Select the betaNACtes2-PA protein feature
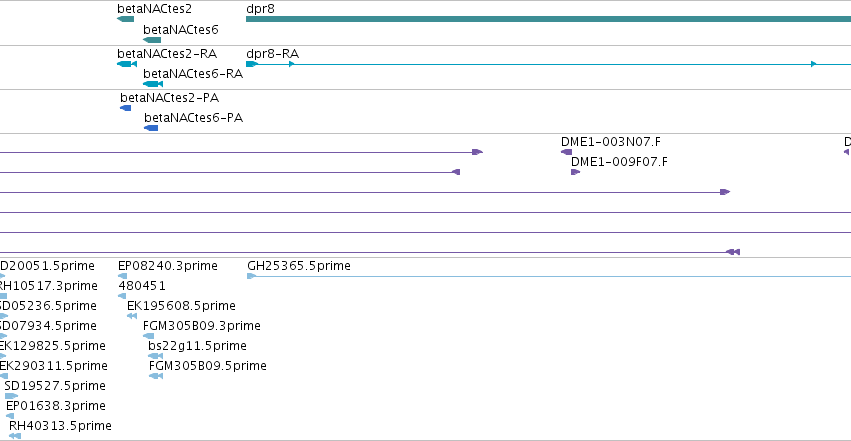 tap(125, 108)
